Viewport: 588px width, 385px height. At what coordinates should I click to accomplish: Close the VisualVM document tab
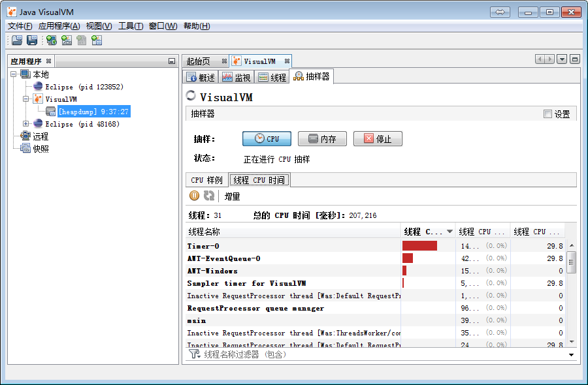tap(287, 61)
